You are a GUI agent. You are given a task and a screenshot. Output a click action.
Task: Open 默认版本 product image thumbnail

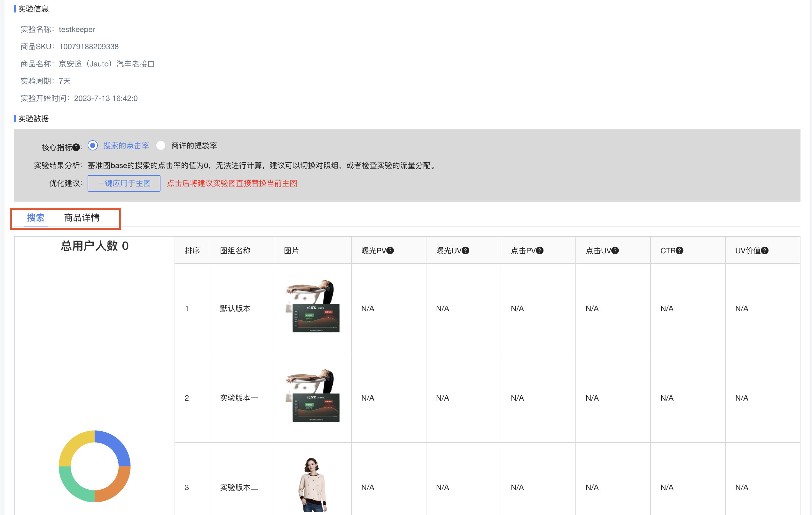[313, 306]
